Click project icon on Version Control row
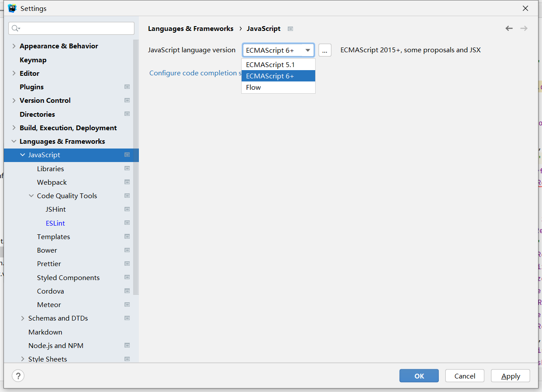 127,100
